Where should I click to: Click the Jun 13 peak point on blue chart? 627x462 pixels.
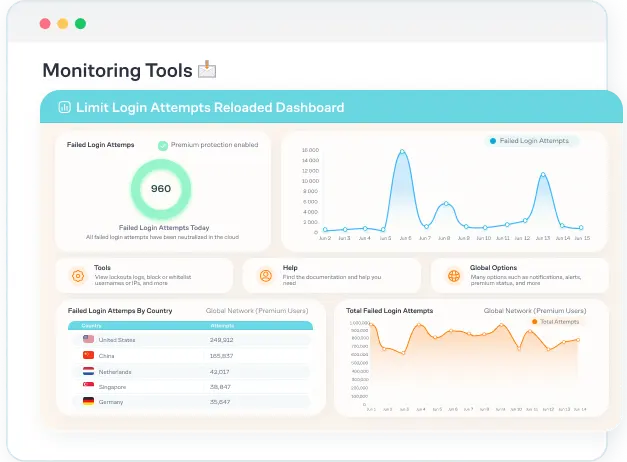click(543, 174)
